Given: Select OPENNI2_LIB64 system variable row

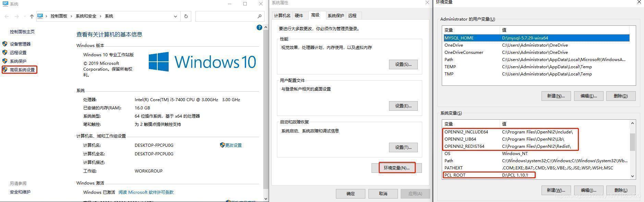Looking at the screenshot, I should [536, 139].
